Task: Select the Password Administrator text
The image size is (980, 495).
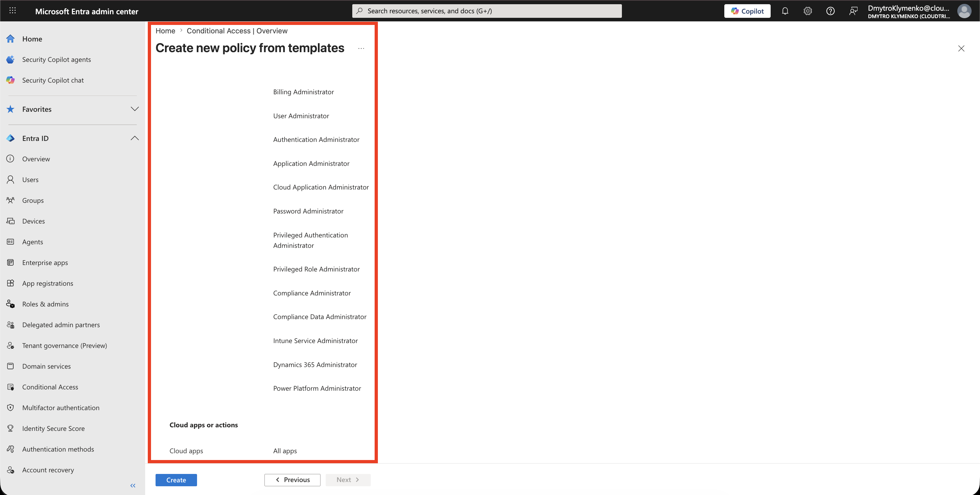Action: pyautogui.click(x=308, y=211)
